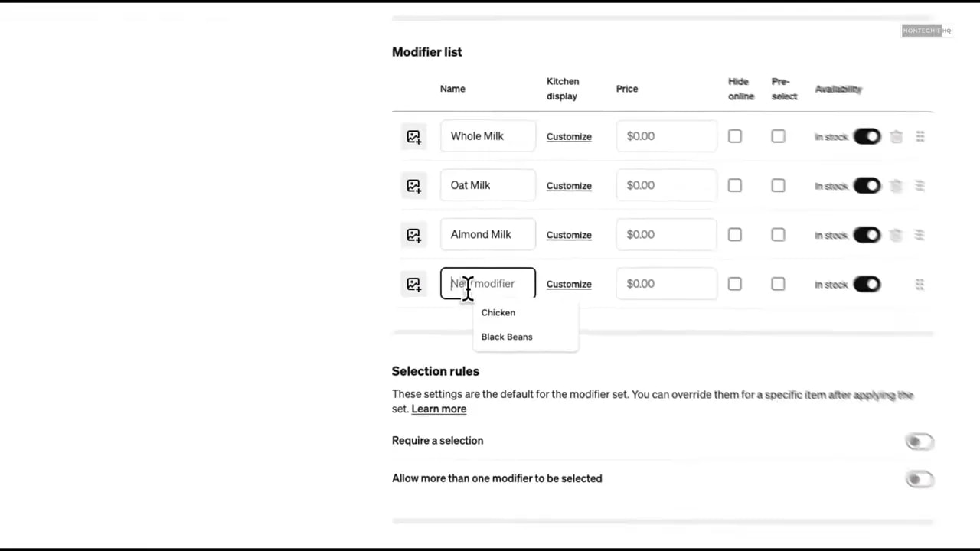Check Pre-select for Oat Milk
Image resolution: width=980 pixels, height=551 pixels.
pos(778,185)
